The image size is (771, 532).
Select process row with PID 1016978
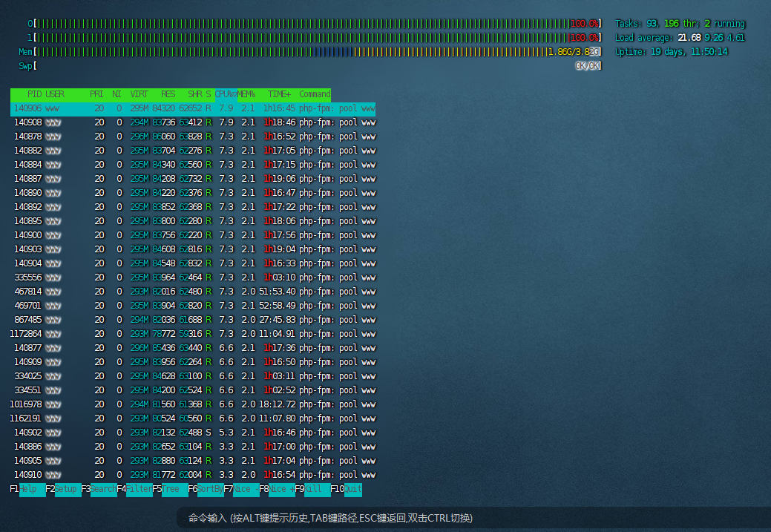193,404
